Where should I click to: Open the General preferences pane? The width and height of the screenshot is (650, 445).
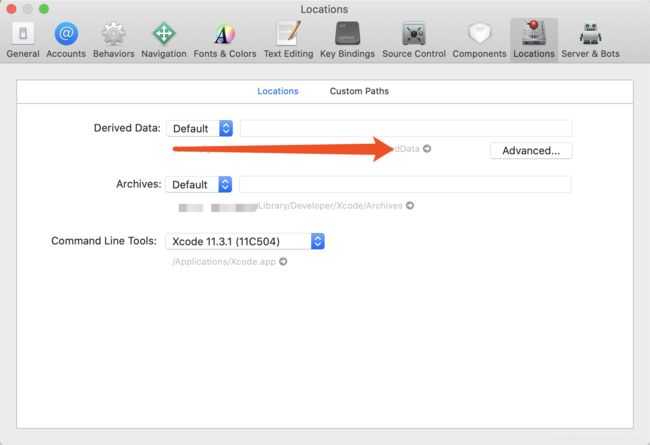coord(23,40)
